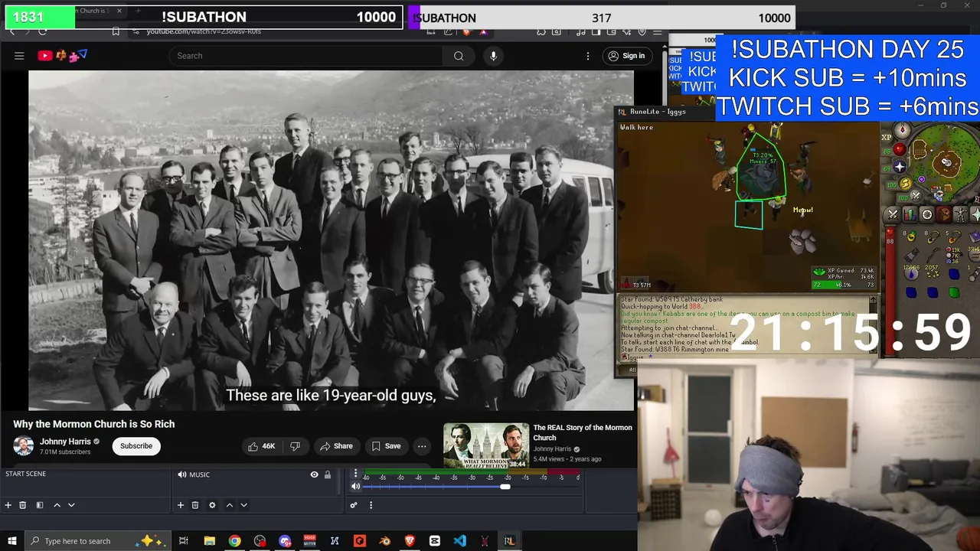Click the Johnny Harris channel avatar
Viewport: 980px width, 551px height.
pos(24,446)
